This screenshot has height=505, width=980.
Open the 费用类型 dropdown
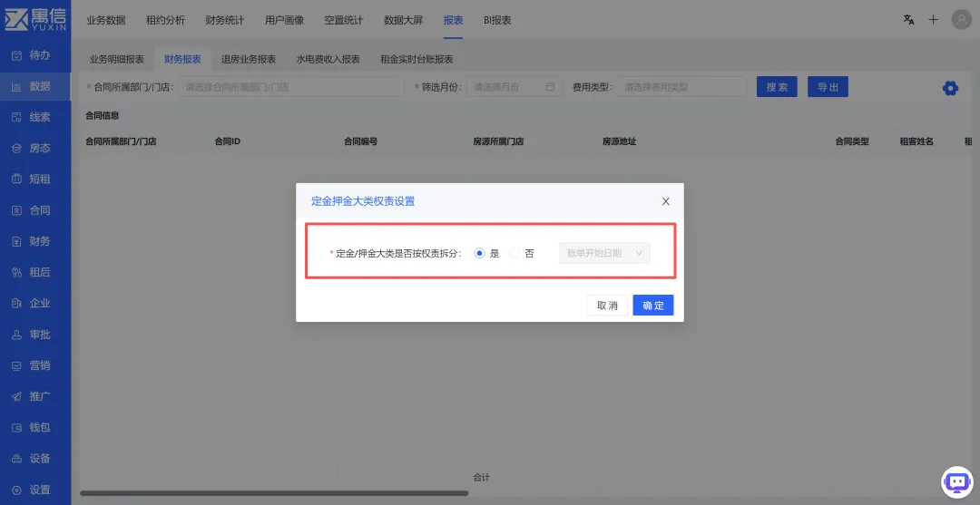pyautogui.click(x=681, y=87)
